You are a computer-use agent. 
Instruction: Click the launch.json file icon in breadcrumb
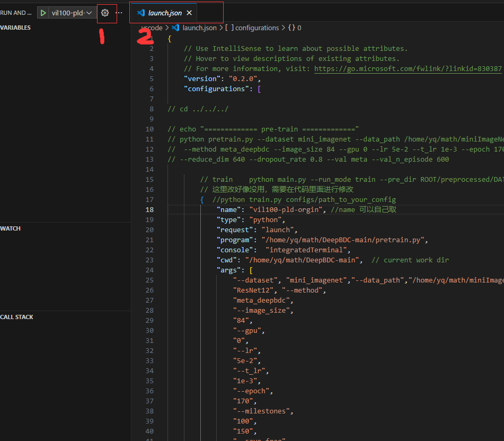pos(175,28)
